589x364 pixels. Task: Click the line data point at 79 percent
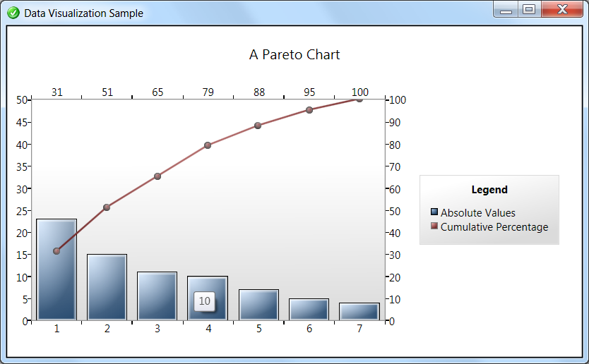[x=208, y=145]
